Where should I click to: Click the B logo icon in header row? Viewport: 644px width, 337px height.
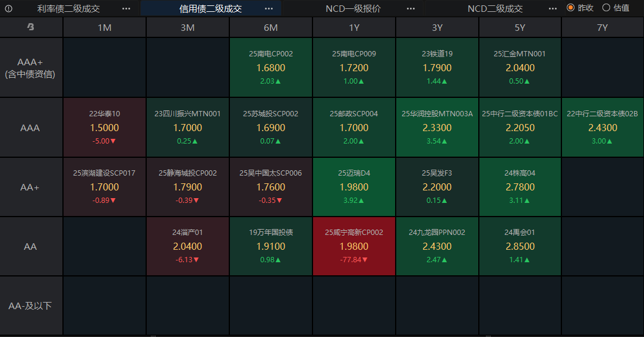pos(31,27)
